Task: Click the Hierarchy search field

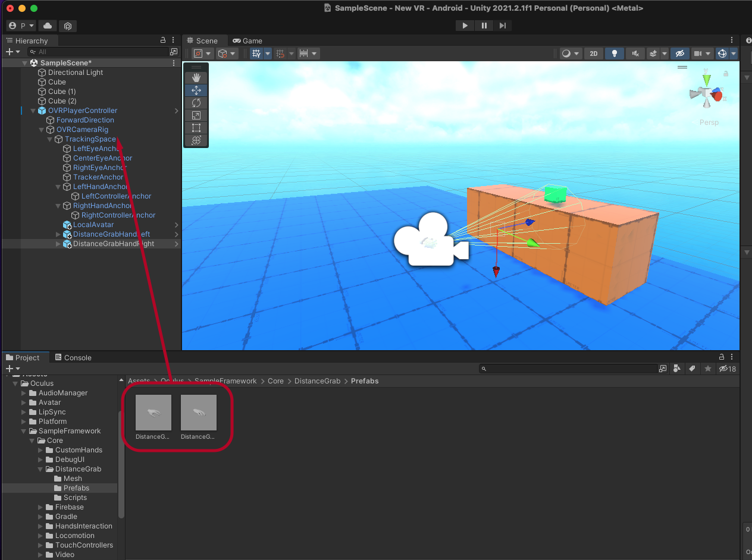Action: (98, 52)
